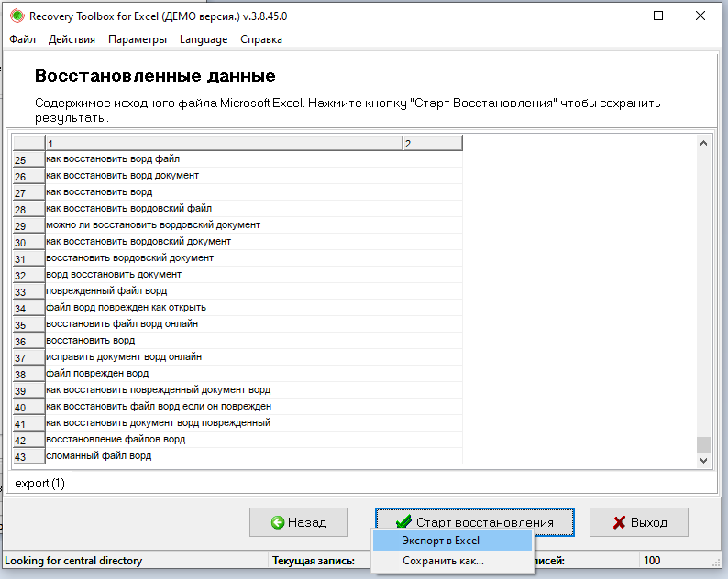
Task: Open the Справка menu
Action: click(x=261, y=39)
